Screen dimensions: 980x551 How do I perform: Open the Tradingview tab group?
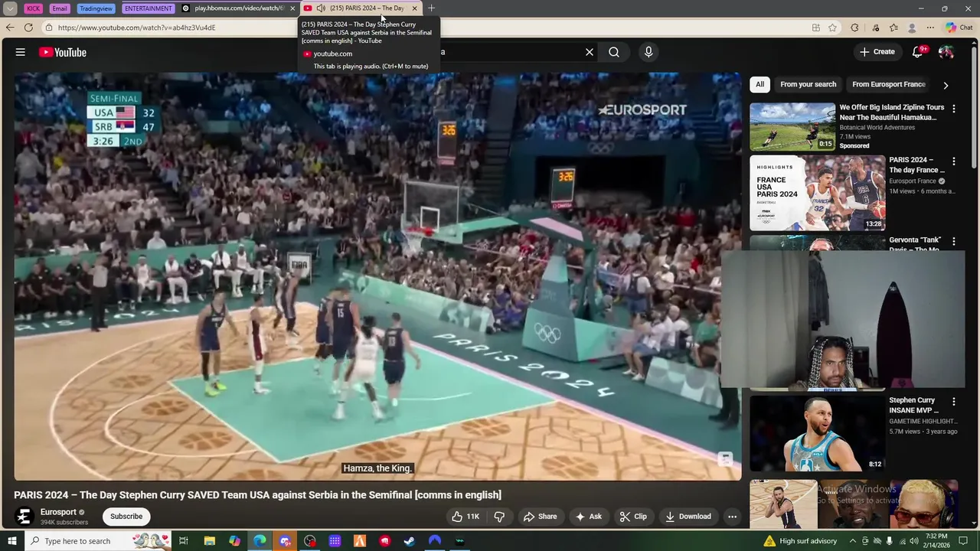click(x=96, y=8)
